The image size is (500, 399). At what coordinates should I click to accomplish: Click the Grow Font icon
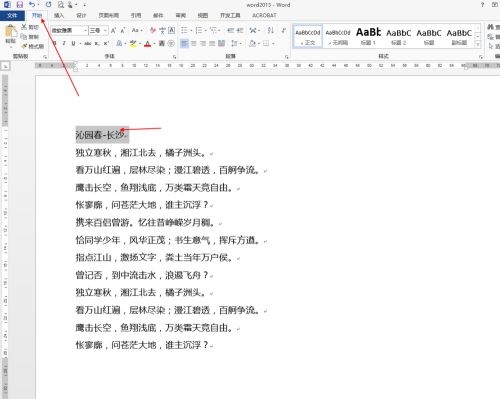(x=113, y=30)
